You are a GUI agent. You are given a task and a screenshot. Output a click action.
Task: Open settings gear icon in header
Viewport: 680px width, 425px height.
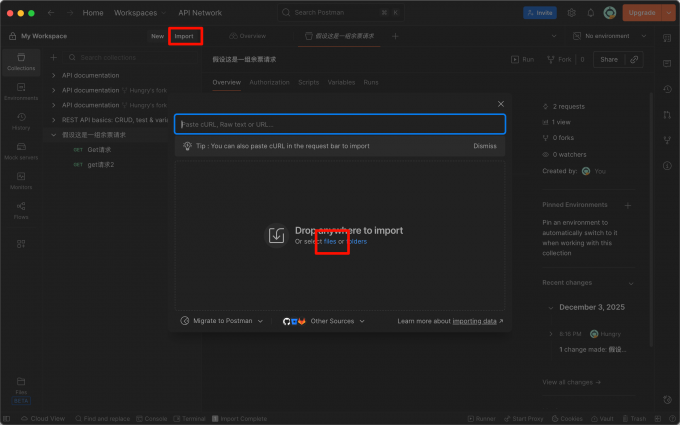click(572, 13)
